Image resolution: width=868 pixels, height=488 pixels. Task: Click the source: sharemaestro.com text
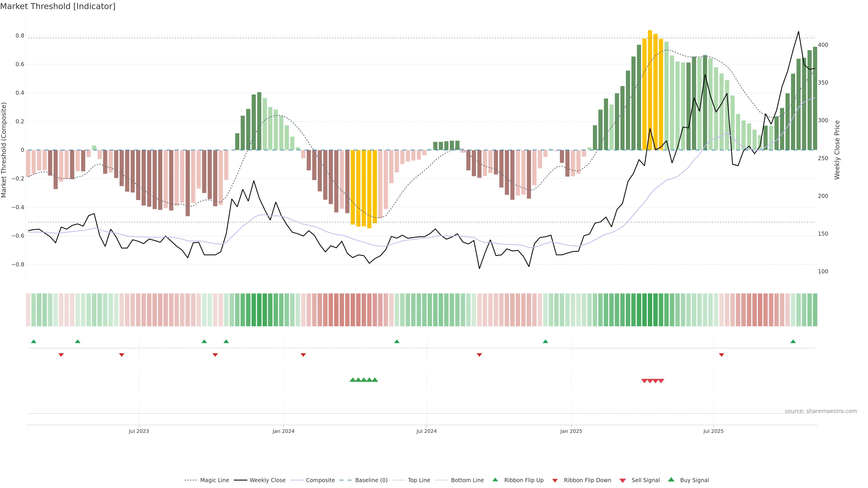click(x=821, y=411)
